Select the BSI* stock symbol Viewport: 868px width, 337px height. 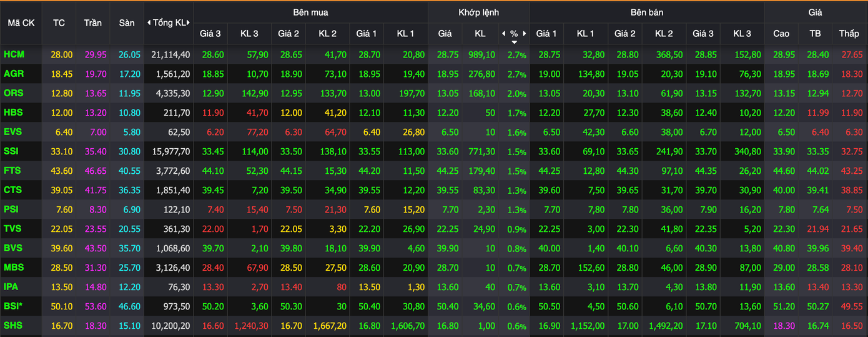coord(13,306)
